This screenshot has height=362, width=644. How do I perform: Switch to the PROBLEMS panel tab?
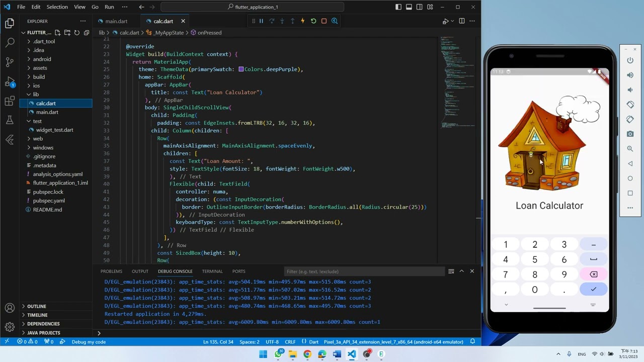111,271
